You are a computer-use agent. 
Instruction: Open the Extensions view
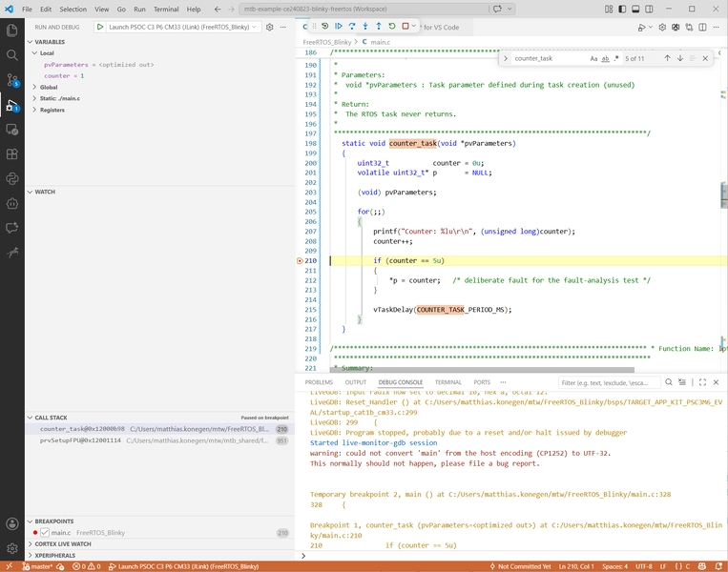point(12,154)
